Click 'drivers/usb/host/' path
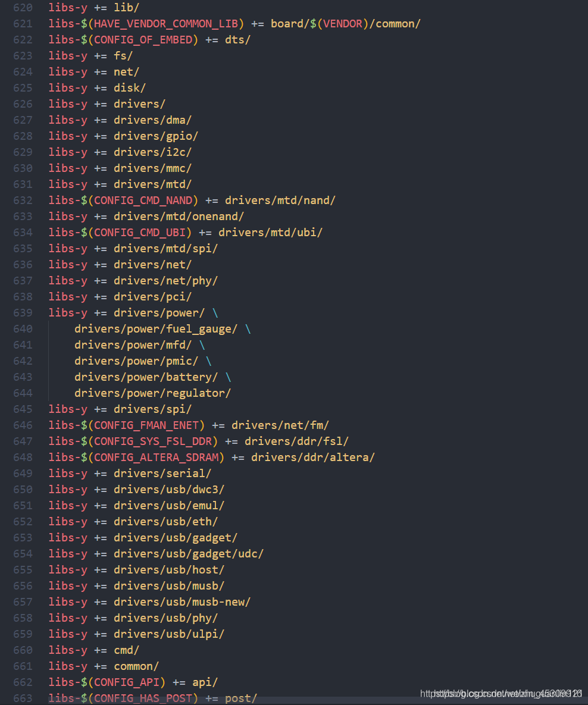The width and height of the screenshot is (588, 705). pyautogui.click(x=169, y=570)
